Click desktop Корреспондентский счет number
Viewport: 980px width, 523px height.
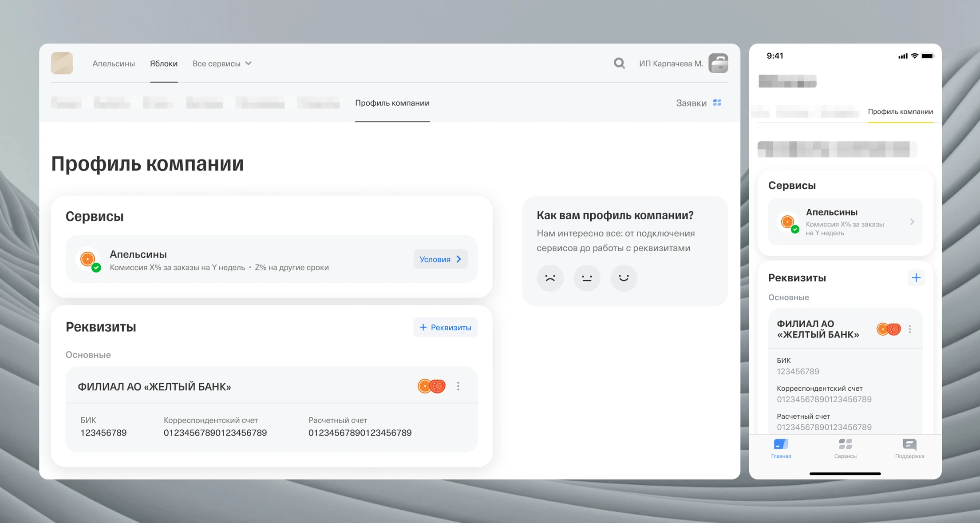pyautogui.click(x=215, y=432)
